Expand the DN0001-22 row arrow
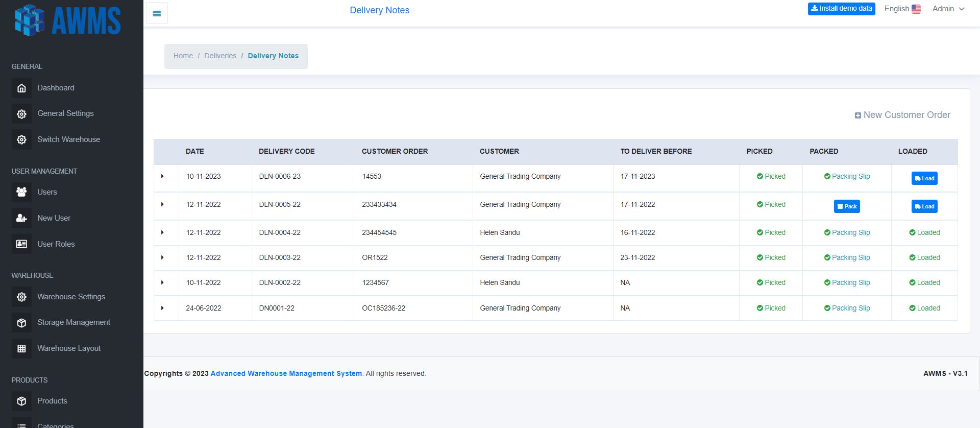Screen dimensions: 980x428 pyautogui.click(x=162, y=308)
